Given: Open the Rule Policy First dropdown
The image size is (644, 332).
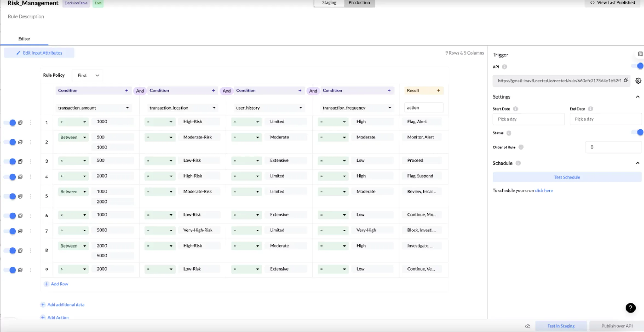Looking at the screenshot, I should (88, 75).
